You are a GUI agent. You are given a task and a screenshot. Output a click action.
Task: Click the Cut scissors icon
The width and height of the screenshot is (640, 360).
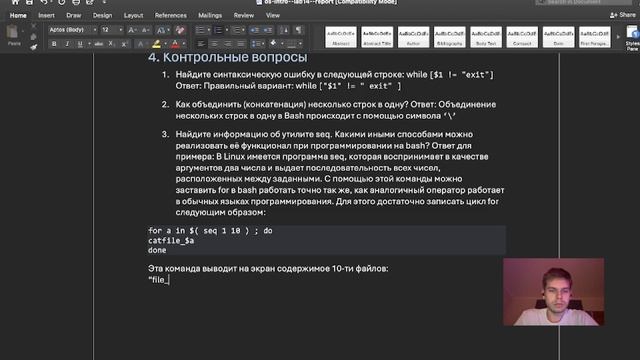[x=33, y=27]
